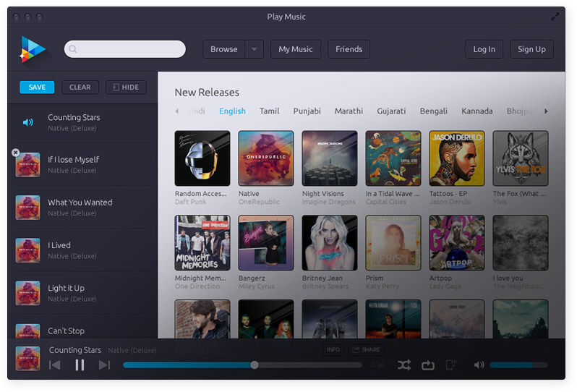This screenshot has width=577, height=392.
Task: Play I Lived in the queue
Action: 83,250
